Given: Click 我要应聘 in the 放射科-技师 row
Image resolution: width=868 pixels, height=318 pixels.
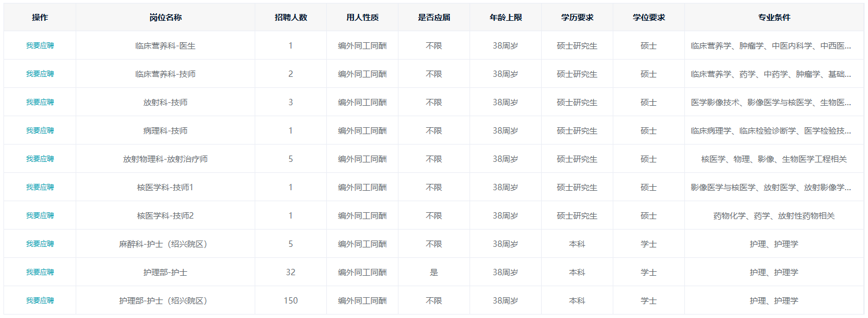Looking at the screenshot, I should 40,102.
